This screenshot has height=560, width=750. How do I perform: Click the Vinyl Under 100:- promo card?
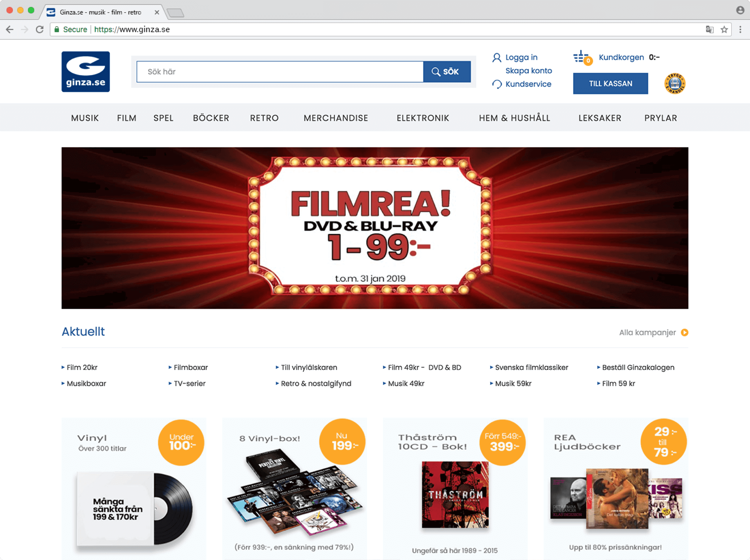(x=134, y=488)
